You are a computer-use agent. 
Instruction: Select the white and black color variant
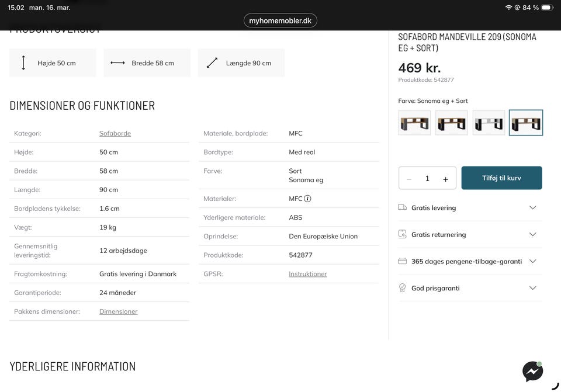(489, 123)
